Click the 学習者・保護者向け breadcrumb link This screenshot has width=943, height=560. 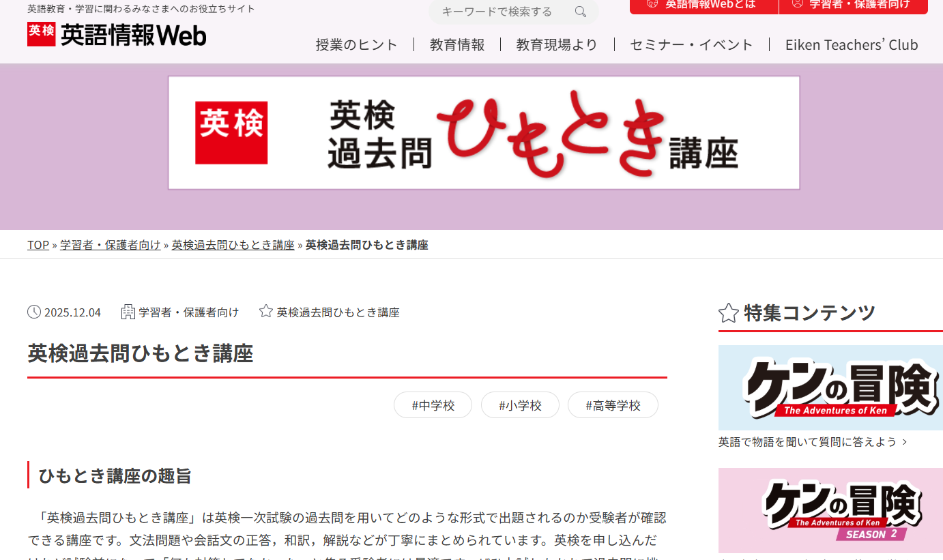click(110, 244)
